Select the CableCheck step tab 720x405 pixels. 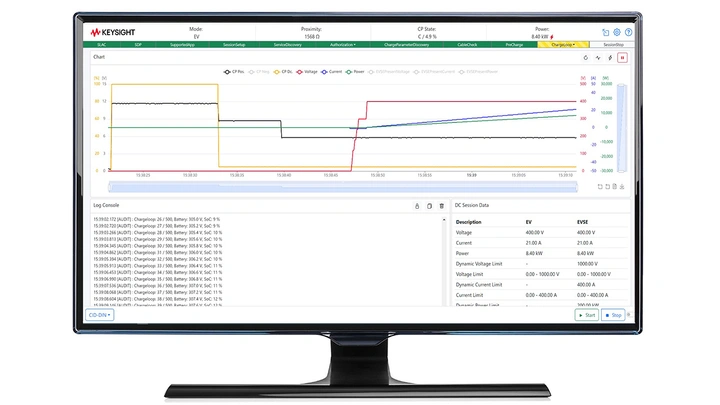(x=467, y=45)
